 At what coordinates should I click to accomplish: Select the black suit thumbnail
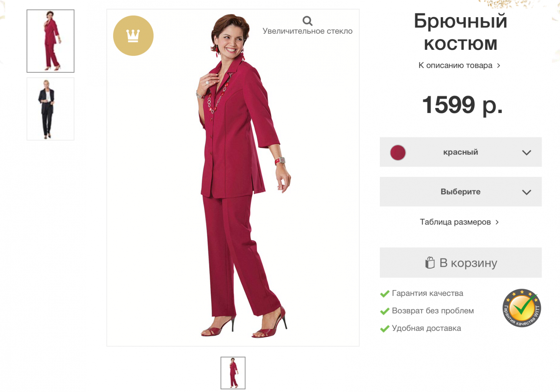[x=51, y=109]
